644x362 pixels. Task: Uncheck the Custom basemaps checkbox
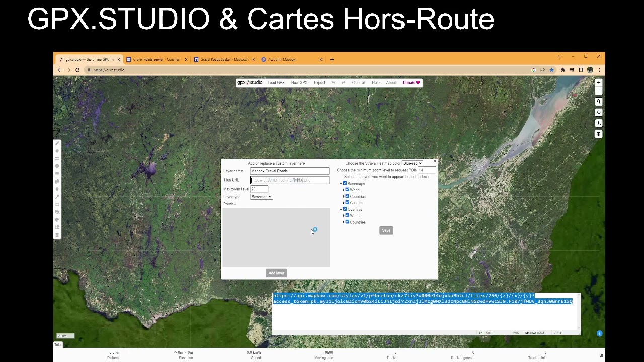pos(347,203)
